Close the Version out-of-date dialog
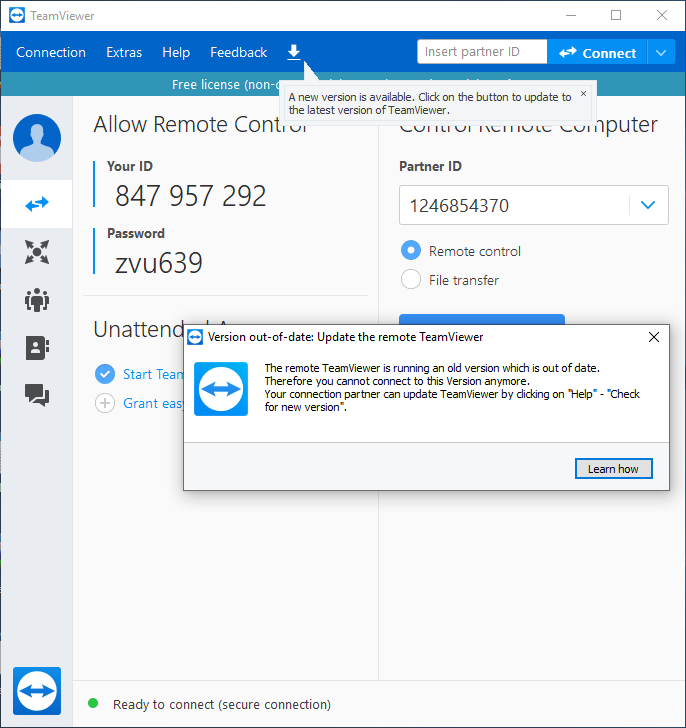 tap(654, 337)
